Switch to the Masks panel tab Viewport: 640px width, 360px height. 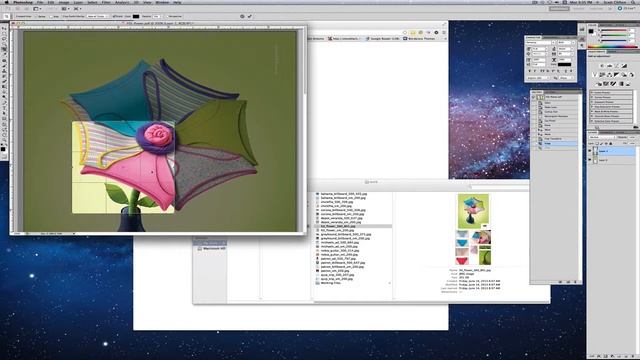pos(611,52)
